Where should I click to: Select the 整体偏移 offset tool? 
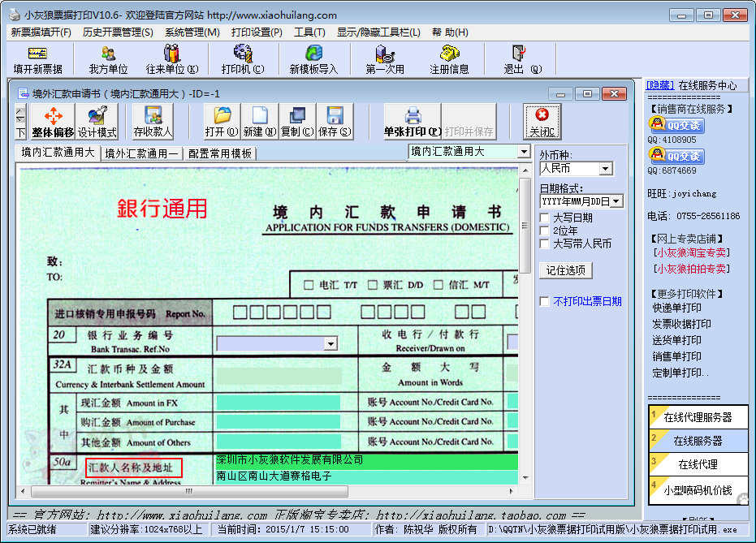click(x=53, y=122)
